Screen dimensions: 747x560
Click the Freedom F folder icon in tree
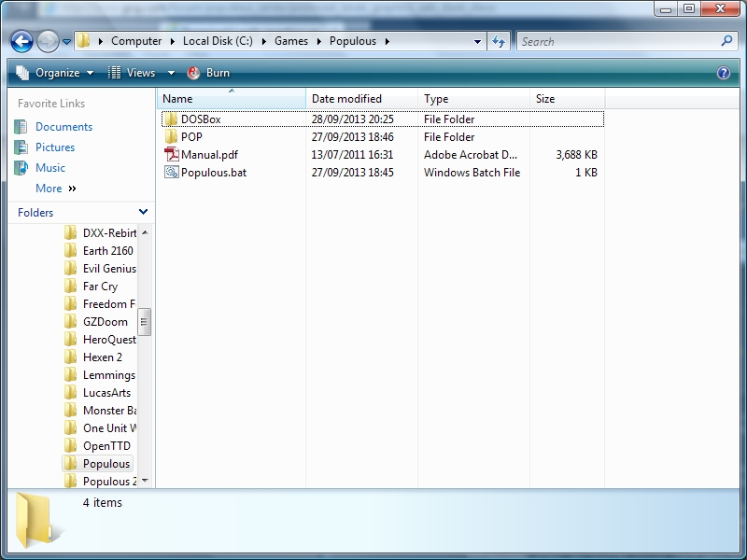(71, 304)
